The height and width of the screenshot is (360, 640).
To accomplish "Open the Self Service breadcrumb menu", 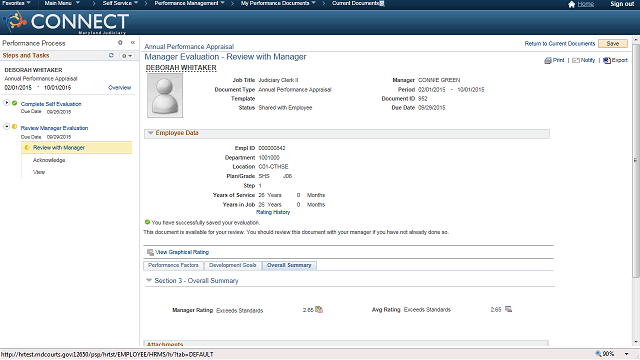I will coord(120,3).
